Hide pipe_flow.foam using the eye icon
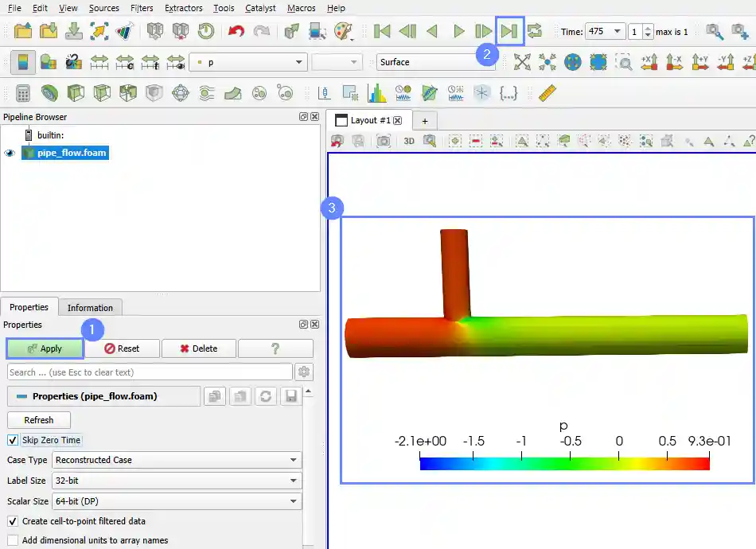The width and height of the screenshot is (756, 549). [x=10, y=153]
